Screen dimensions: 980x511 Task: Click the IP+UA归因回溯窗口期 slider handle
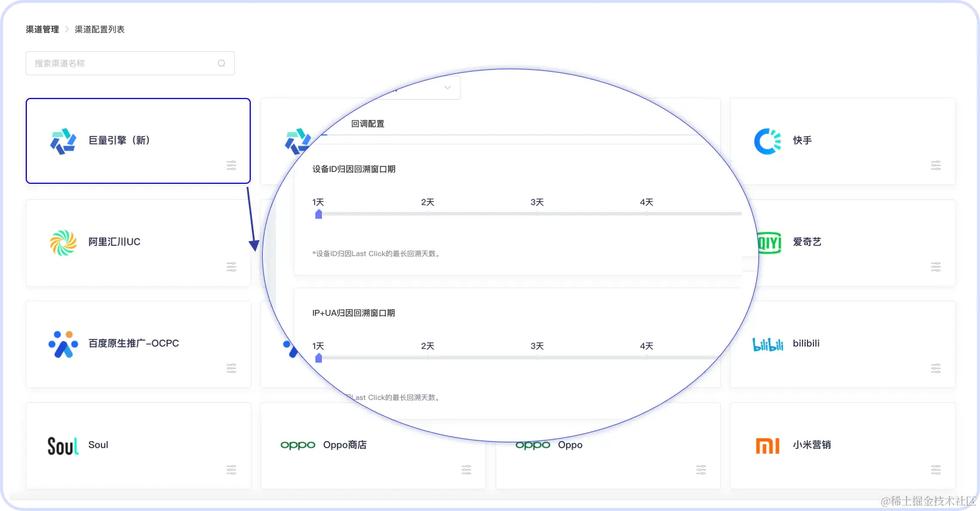(318, 358)
